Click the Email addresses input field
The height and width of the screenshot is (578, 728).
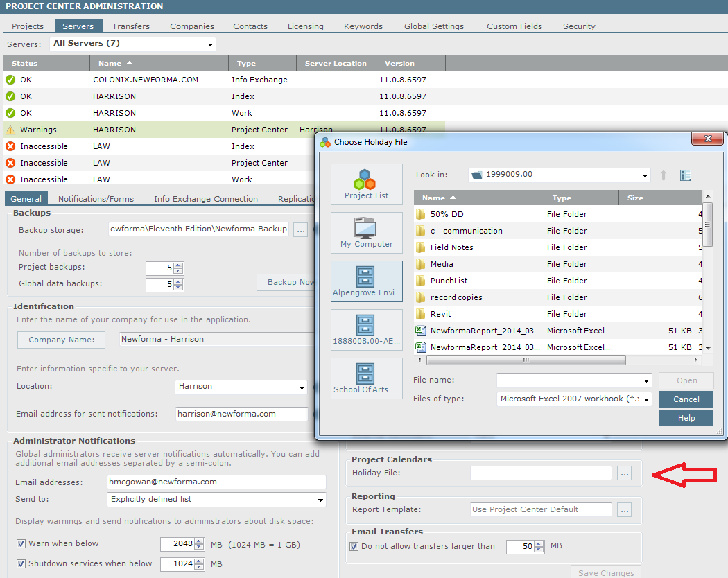click(216, 482)
